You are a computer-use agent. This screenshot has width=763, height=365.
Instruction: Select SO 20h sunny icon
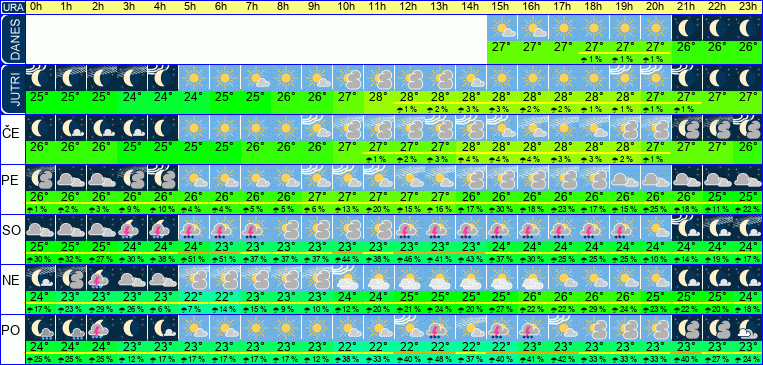(x=656, y=228)
